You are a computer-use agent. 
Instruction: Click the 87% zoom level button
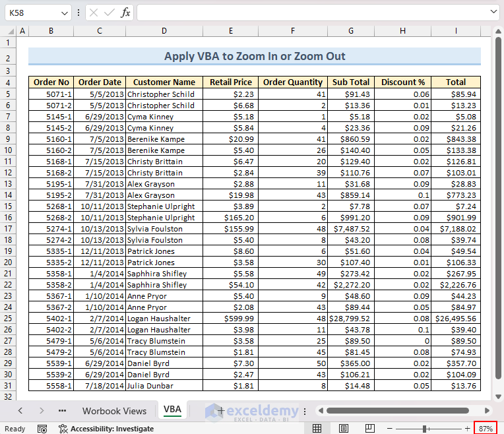486,429
